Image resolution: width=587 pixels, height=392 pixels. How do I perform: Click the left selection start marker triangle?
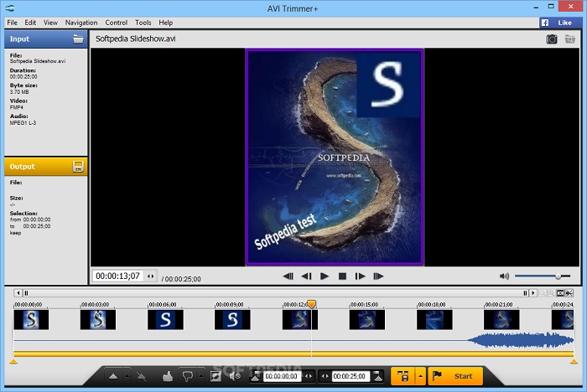pos(13,362)
